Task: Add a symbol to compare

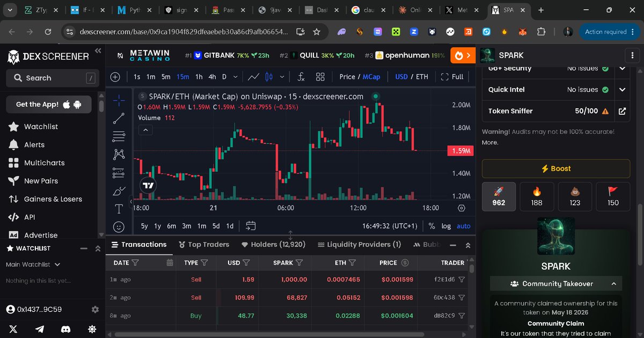Action: [x=115, y=77]
